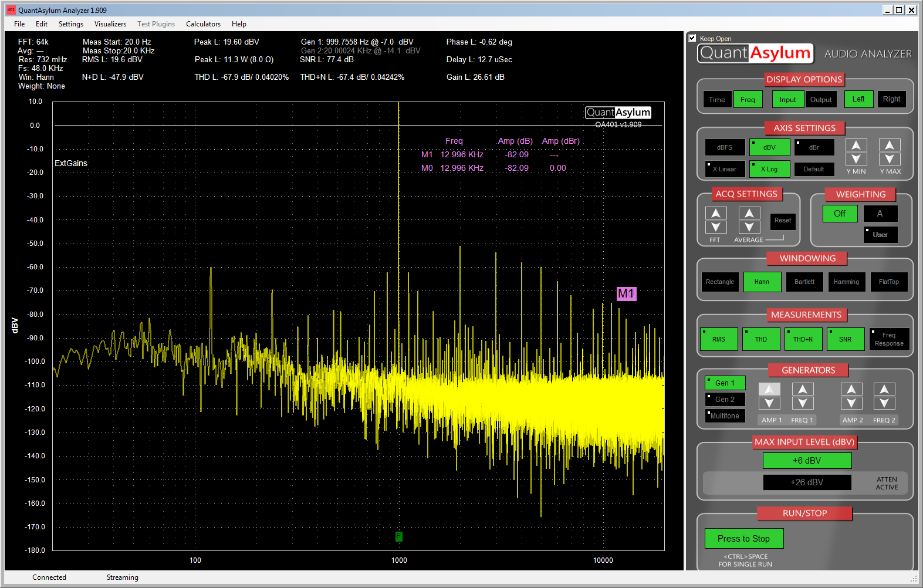This screenshot has height=588, width=923.
Task: Show the Output signal
Action: pyautogui.click(x=821, y=100)
